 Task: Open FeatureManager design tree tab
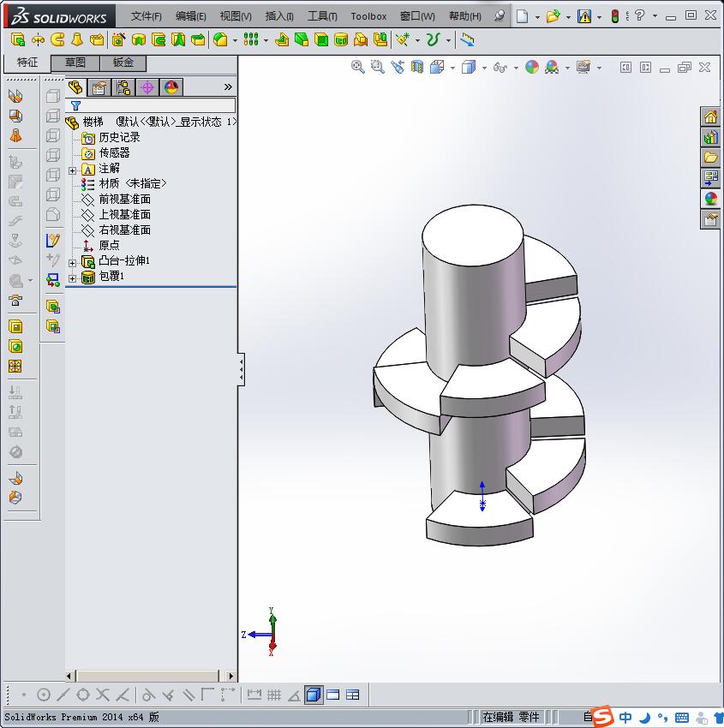[75, 87]
